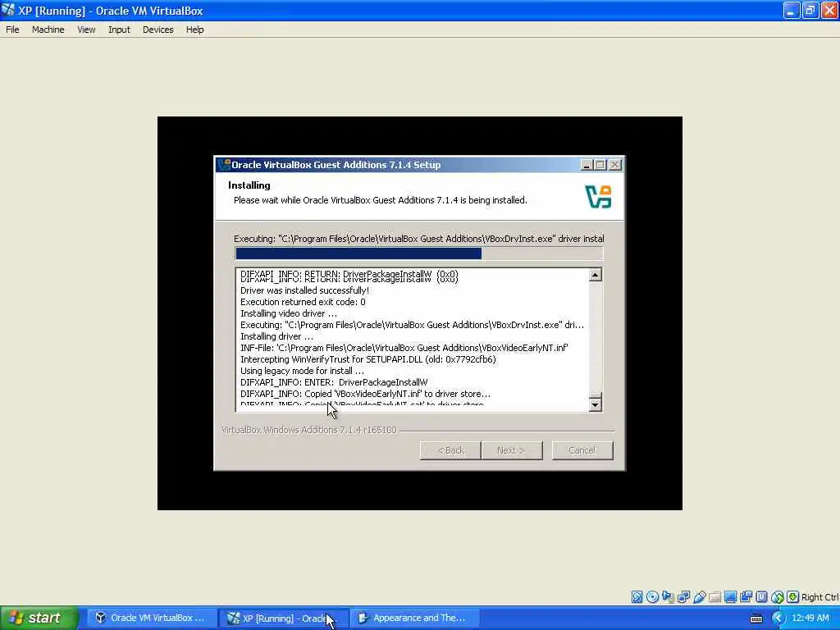Click the taskbar clock 12:49 AM
The image size is (840, 630).
point(810,618)
